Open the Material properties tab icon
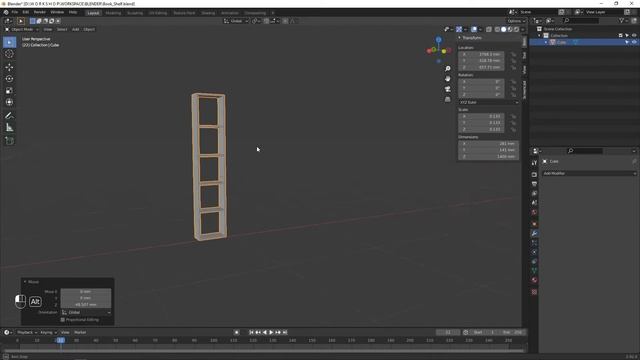 pyautogui.click(x=534, y=280)
